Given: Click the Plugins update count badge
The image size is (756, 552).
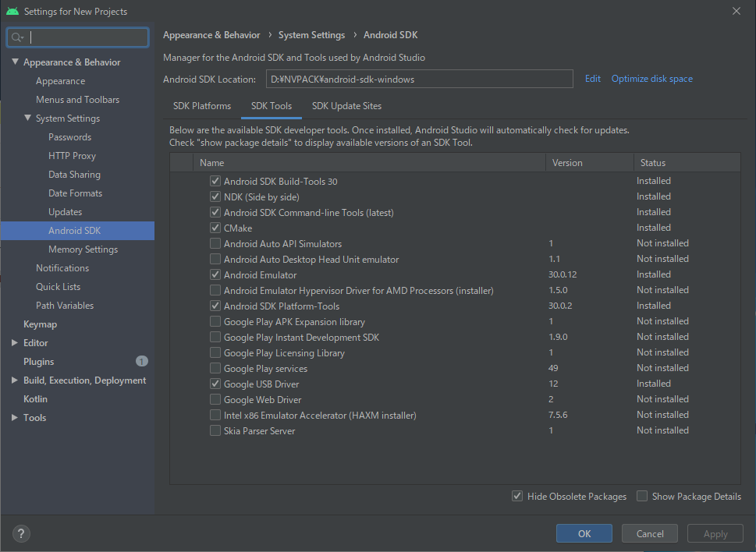Looking at the screenshot, I should pos(141,361).
